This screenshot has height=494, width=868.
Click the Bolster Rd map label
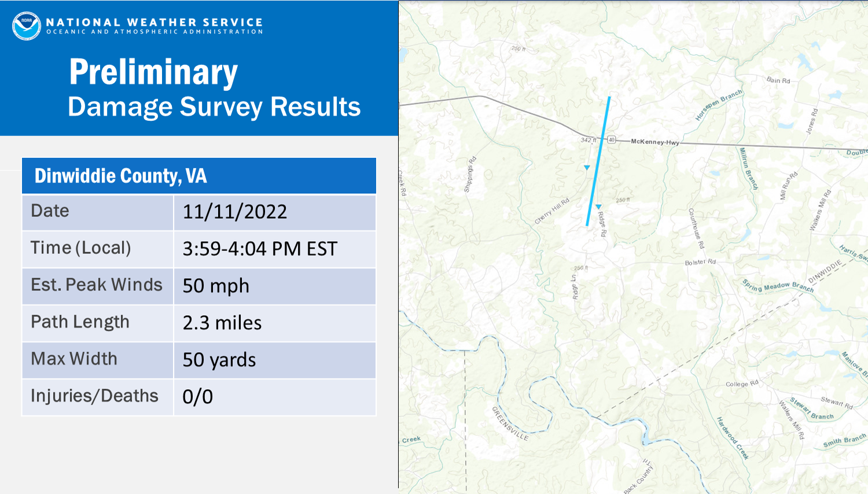tap(700, 262)
